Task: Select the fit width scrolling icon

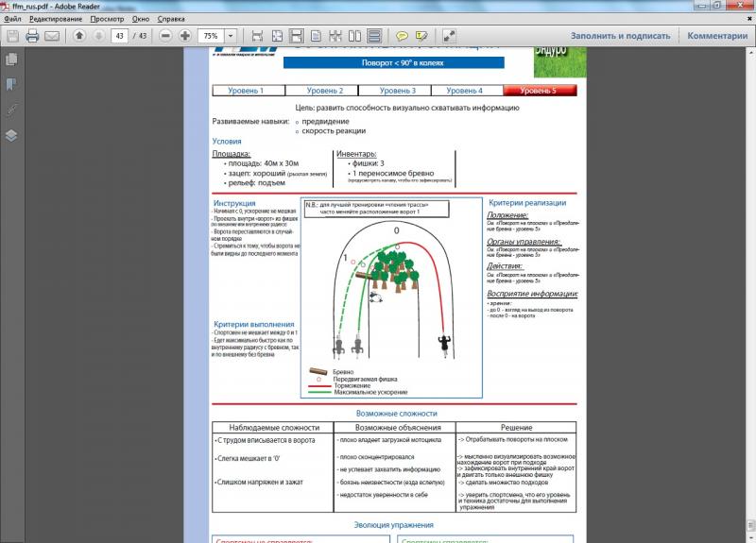Action: [257, 36]
